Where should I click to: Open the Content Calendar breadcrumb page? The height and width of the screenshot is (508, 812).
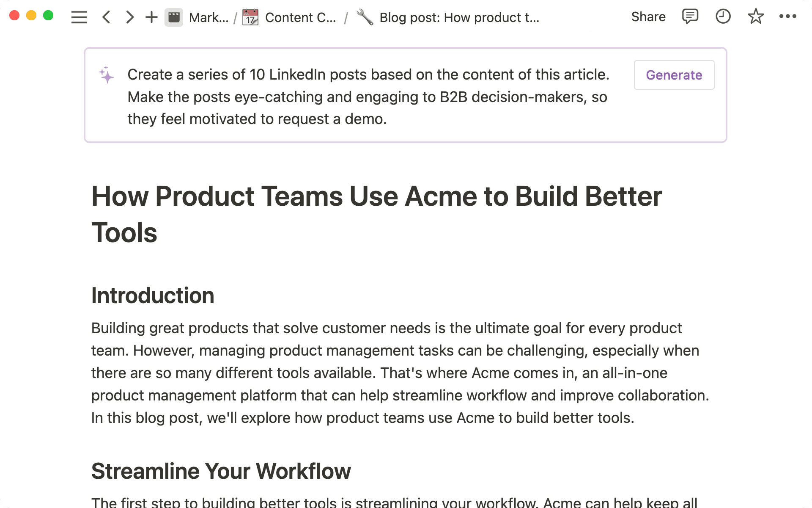pos(301,17)
